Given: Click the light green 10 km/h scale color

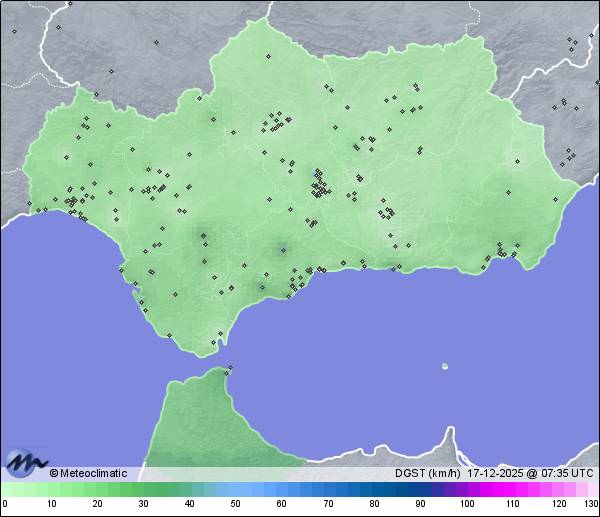Looking at the screenshot, I should pos(52,489).
